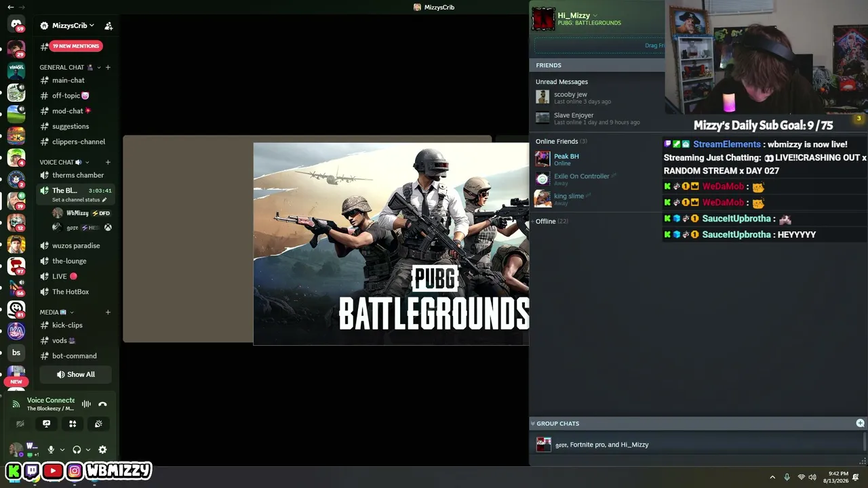Open the server icon with 97 badge

[16, 266]
